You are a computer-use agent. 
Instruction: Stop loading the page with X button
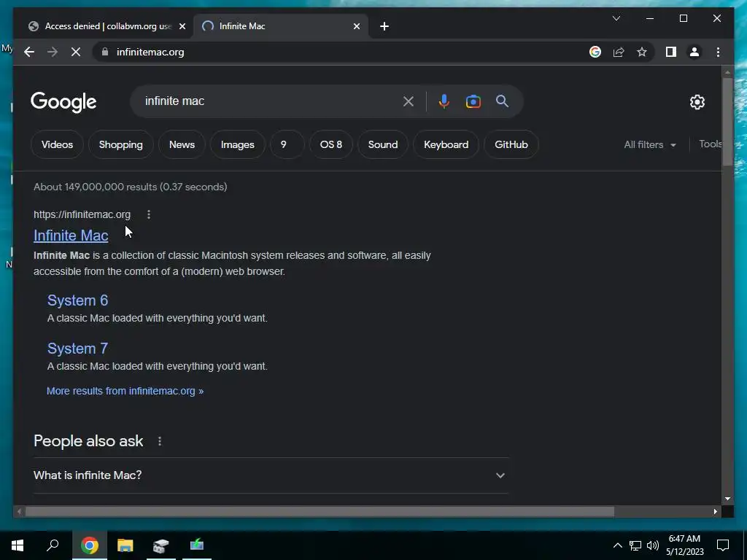(76, 52)
